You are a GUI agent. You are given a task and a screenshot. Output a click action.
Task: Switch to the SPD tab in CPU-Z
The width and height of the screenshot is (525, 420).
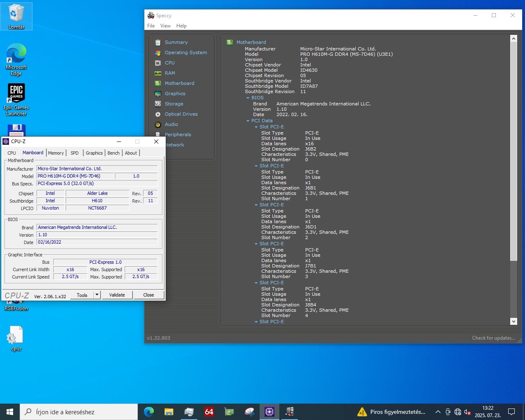pos(74,153)
